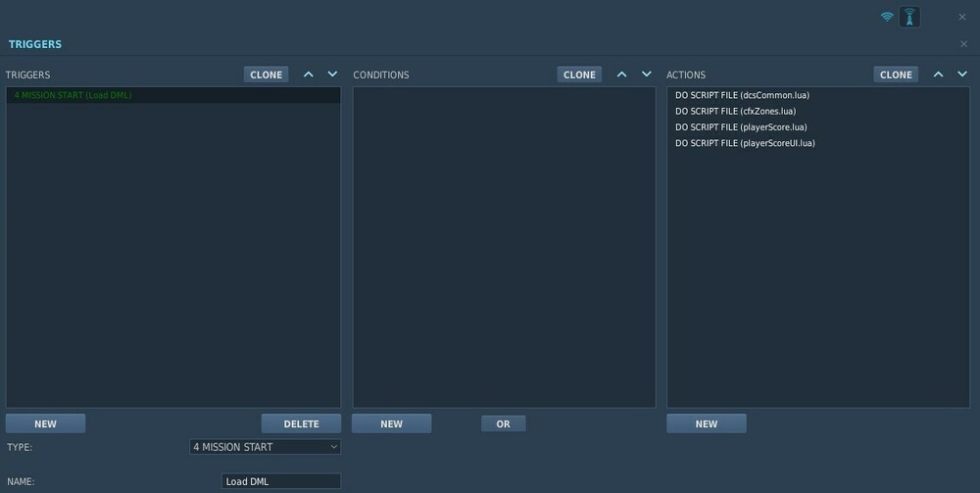This screenshot has height=493, width=980.
Task: Clone the selected condition
Action: pos(579,74)
